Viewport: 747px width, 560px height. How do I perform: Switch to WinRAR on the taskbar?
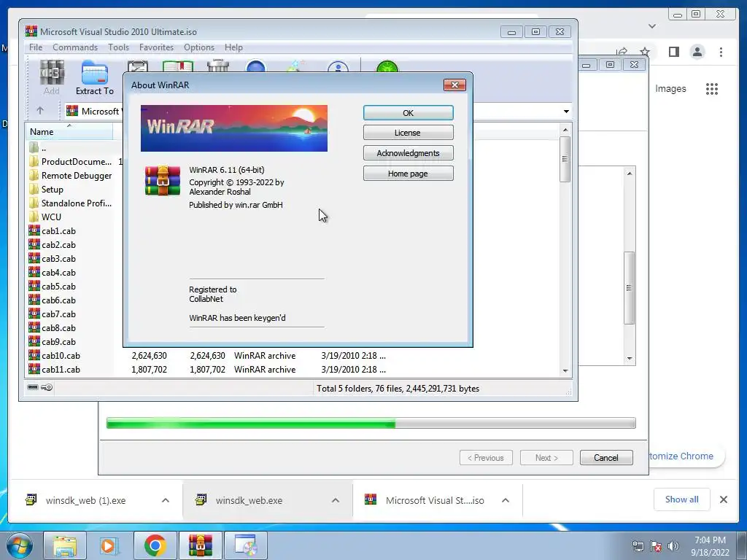pyautogui.click(x=200, y=545)
